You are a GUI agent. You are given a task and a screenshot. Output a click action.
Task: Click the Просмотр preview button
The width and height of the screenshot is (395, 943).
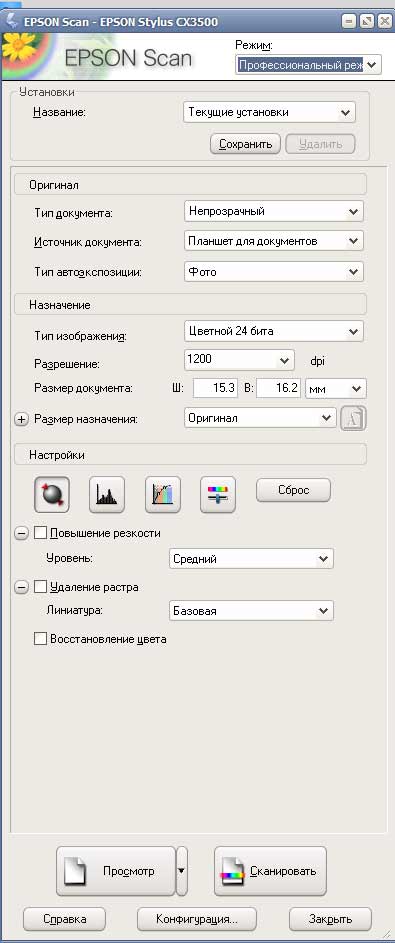(116, 871)
